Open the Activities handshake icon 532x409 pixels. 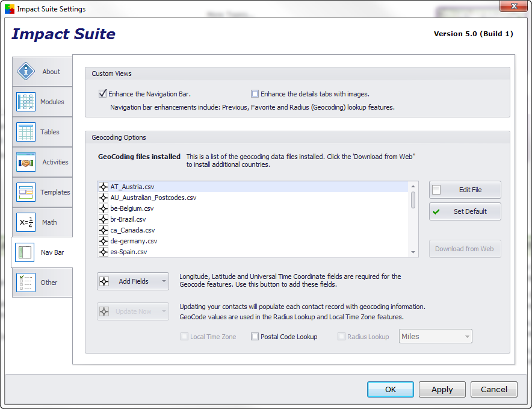click(x=26, y=162)
